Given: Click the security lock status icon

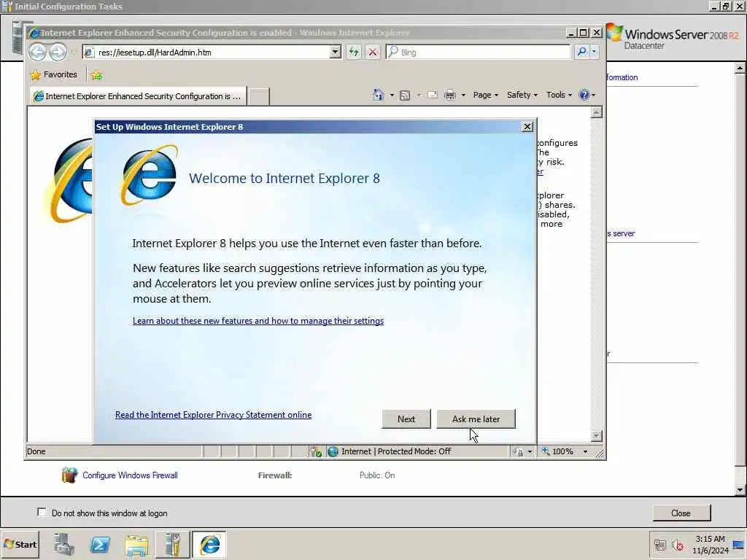Looking at the screenshot, I should pos(519,451).
